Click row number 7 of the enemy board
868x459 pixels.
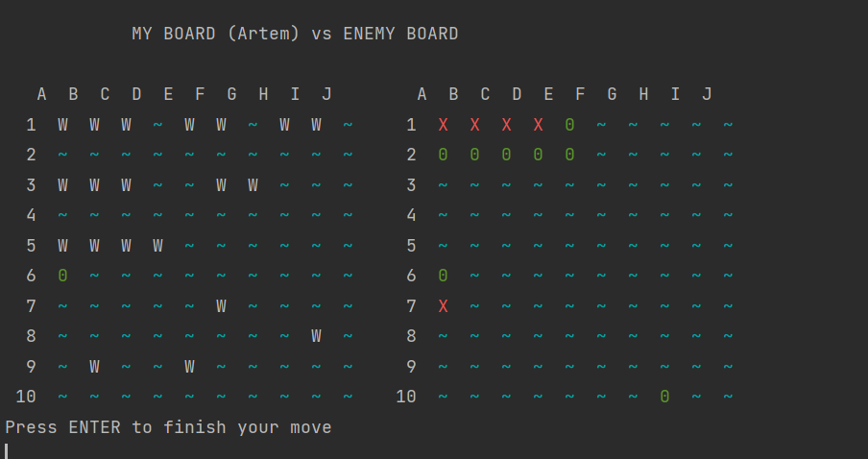click(x=411, y=305)
